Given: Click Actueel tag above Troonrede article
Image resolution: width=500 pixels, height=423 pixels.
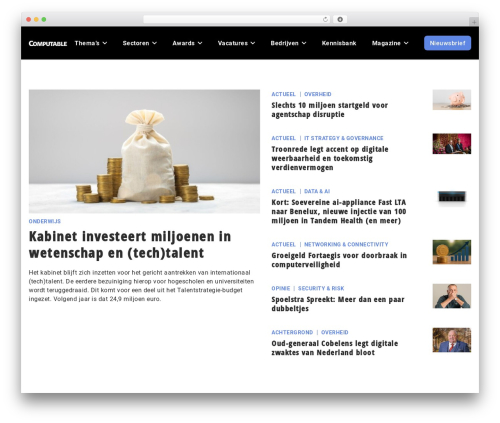Looking at the screenshot, I should click(283, 138).
